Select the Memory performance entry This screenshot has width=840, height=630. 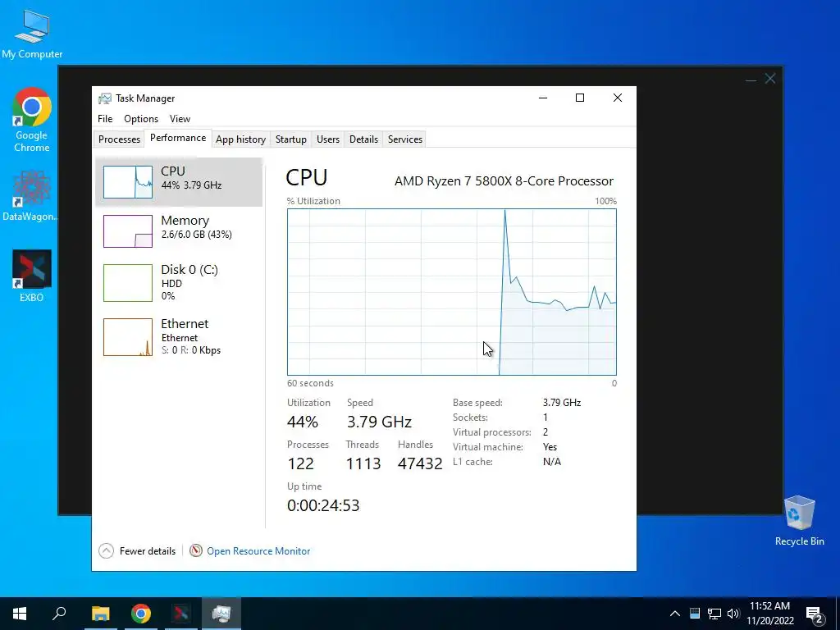179,231
